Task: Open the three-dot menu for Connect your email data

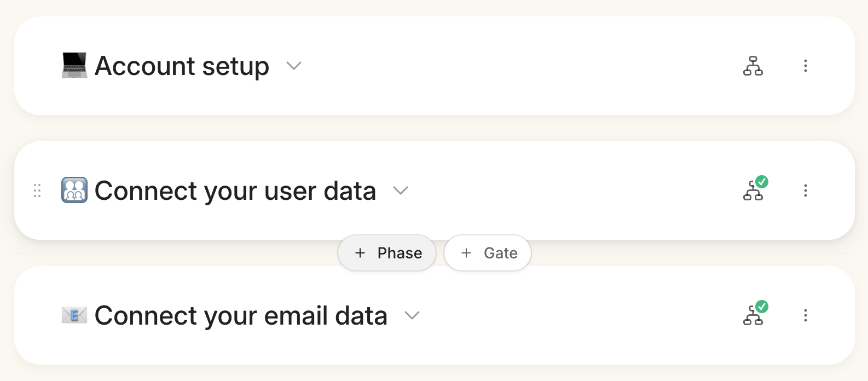Action: [805, 315]
